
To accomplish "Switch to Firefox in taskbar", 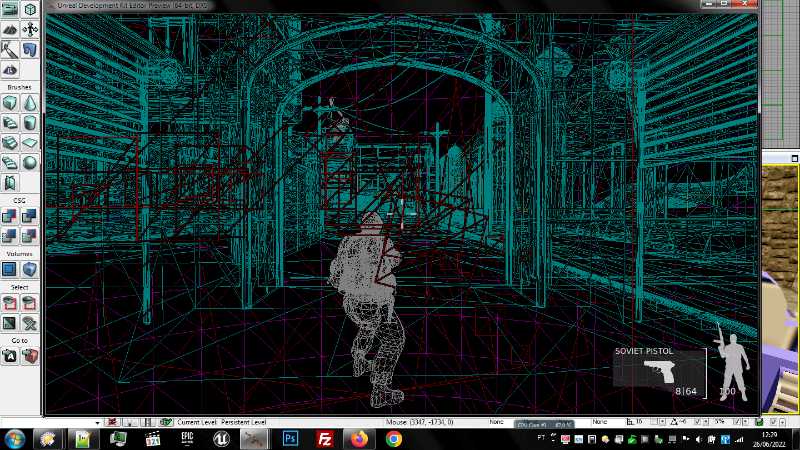I will click(359, 439).
